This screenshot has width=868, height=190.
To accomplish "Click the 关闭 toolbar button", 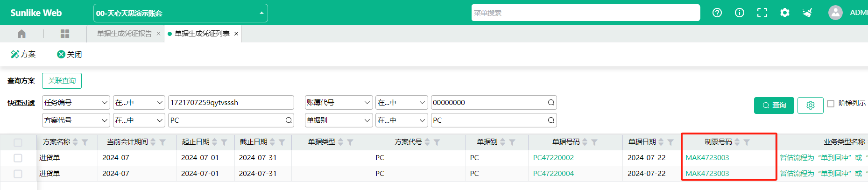I will (x=69, y=54).
